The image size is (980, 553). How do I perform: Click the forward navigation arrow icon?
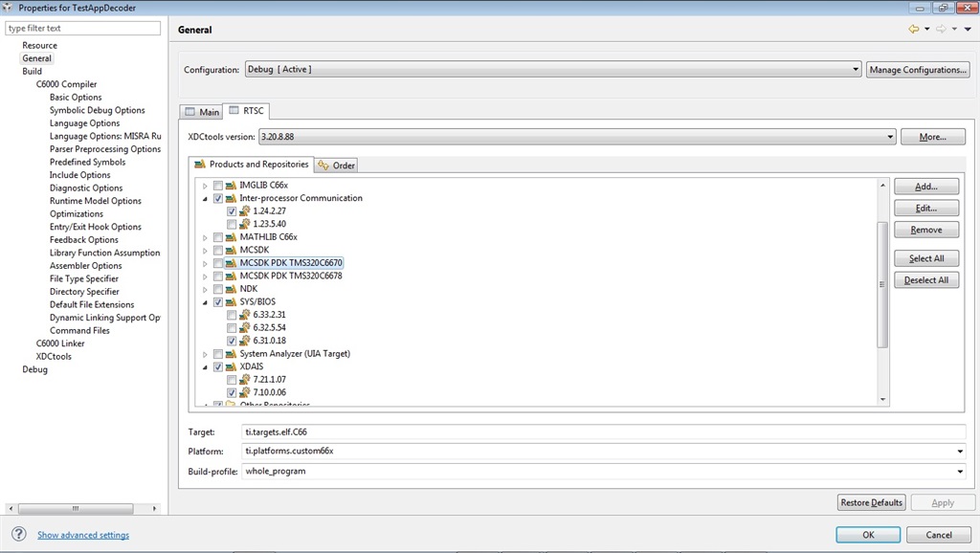point(941,30)
